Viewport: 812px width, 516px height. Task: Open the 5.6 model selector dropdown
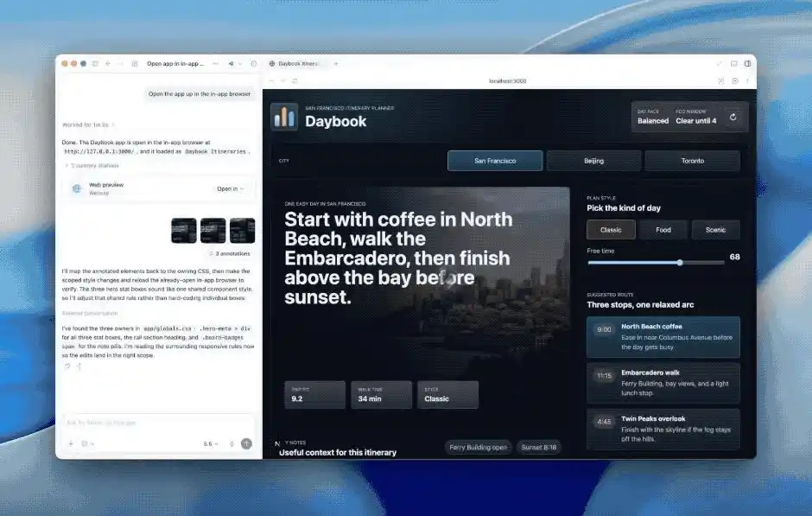tap(210, 444)
